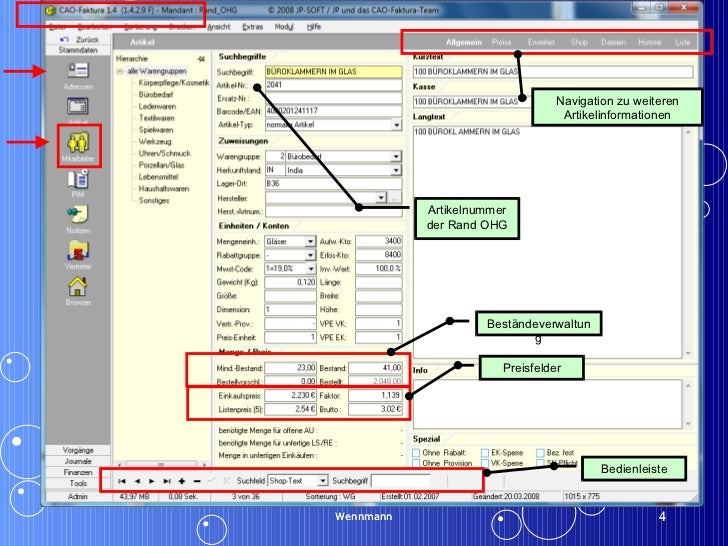Open the Suchfeld Shop-Text dropdown
728x546 pixels.
[x=323, y=481]
